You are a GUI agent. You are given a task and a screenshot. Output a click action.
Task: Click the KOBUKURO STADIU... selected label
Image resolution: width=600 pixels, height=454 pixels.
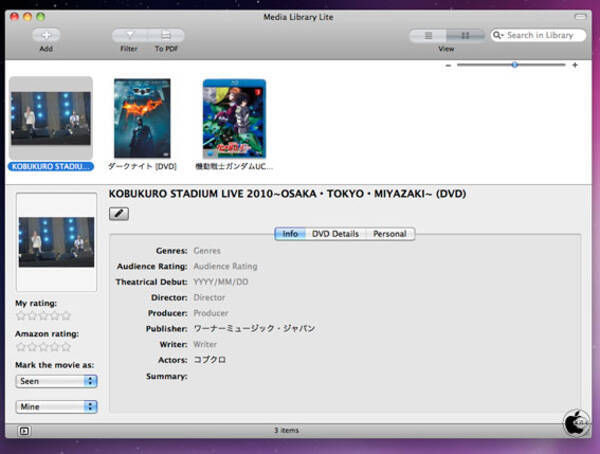tap(51, 167)
